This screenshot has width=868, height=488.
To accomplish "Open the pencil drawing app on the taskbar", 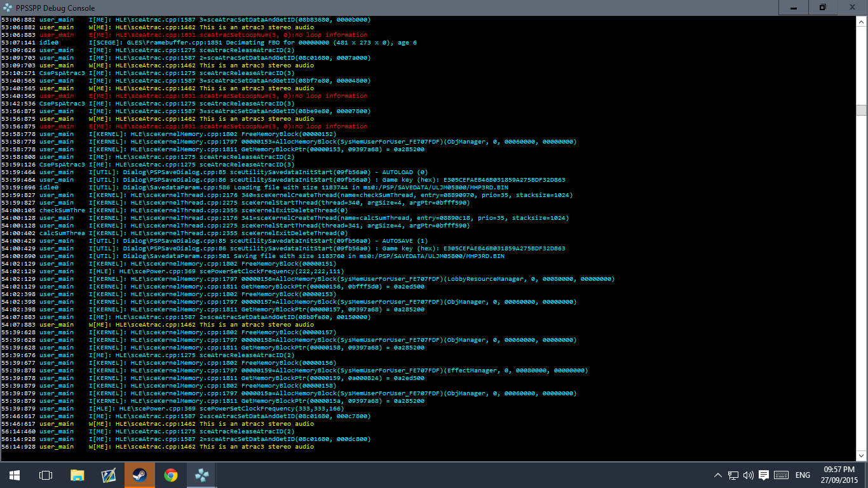I will 108,475.
